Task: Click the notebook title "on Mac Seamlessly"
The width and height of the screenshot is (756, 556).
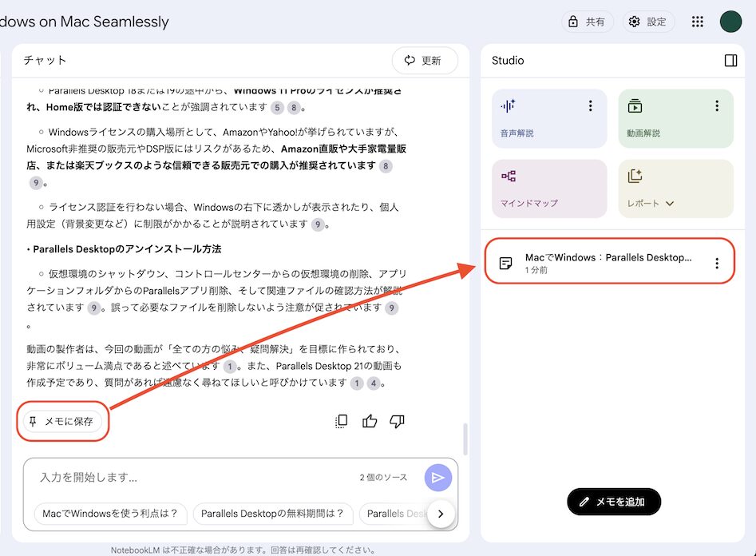Action: point(85,22)
